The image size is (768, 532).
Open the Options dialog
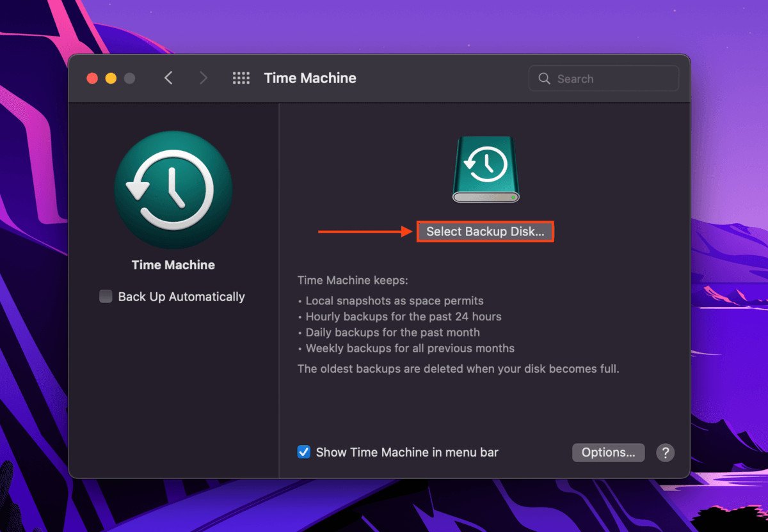point(608,452)
